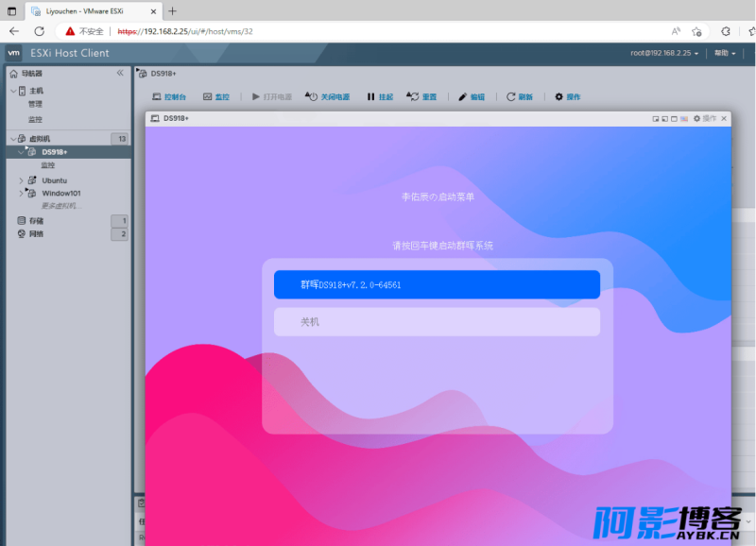Select 存储 storage in navigator

[36, 220]
